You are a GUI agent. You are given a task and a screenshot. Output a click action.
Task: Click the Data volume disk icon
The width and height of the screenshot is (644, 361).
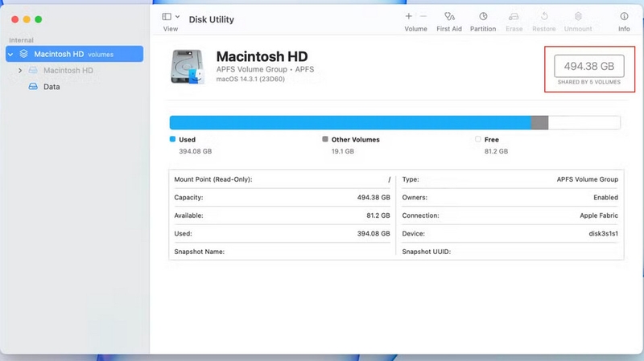point(33,87)
